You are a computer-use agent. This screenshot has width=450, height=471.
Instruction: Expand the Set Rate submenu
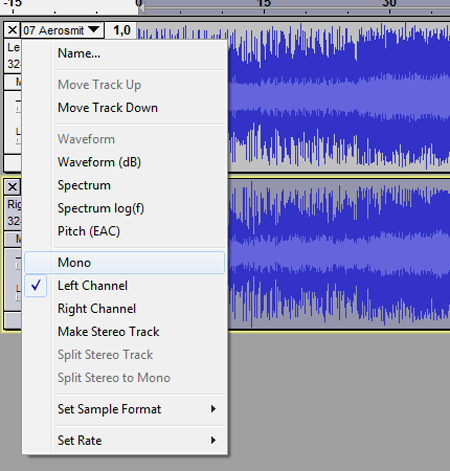pos(125,440)
